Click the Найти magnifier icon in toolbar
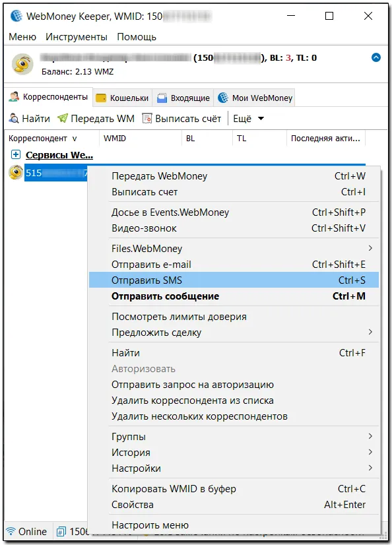Screen dimensions: 392x545 [x=14, y=119]
